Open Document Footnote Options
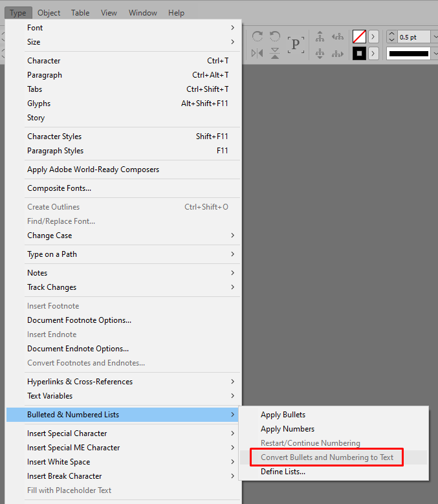438x504 pixels. click(124, 320)
